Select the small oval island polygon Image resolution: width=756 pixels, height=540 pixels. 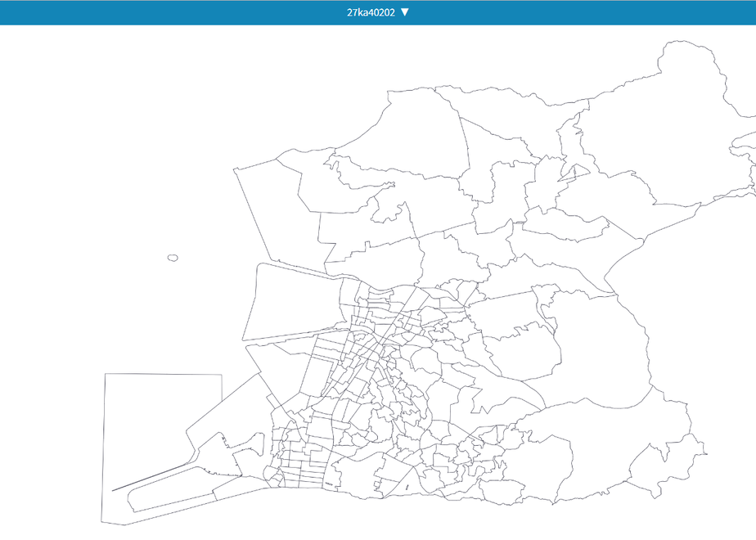[173, 258]
